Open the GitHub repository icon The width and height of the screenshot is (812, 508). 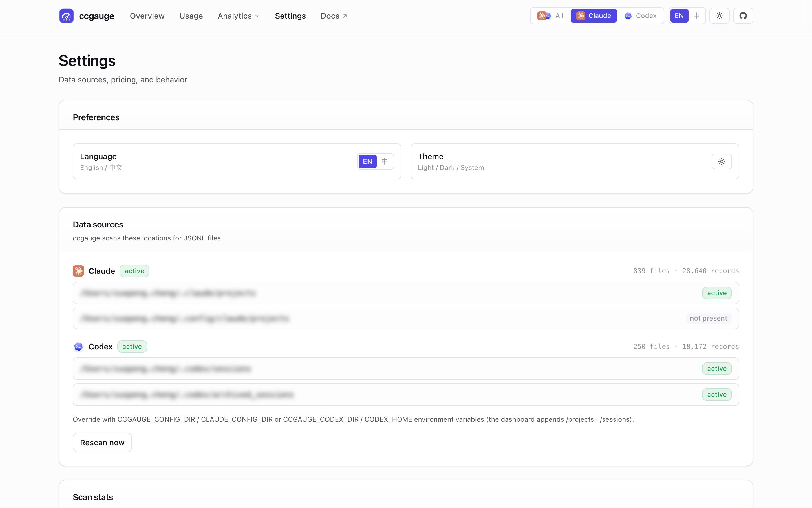coord(743,16)
